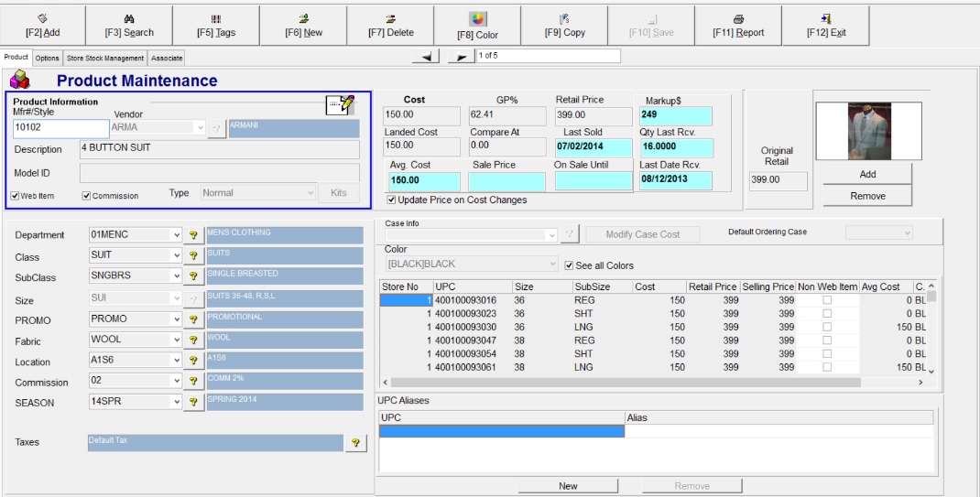
Task: Expand the Class dropdown showing SUIT
Action: [x=176, y=255]
